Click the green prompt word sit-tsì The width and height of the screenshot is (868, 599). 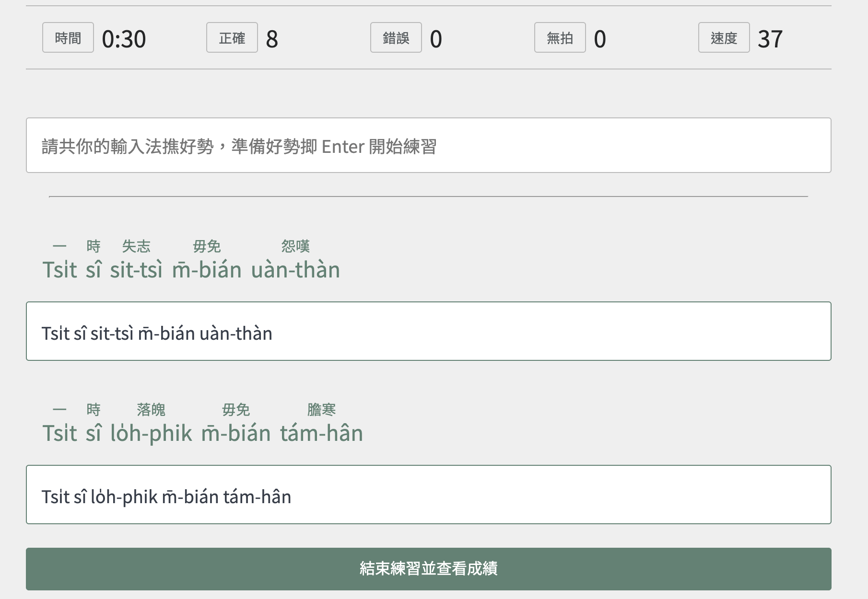pyautogui.click(x=136, y=270)
